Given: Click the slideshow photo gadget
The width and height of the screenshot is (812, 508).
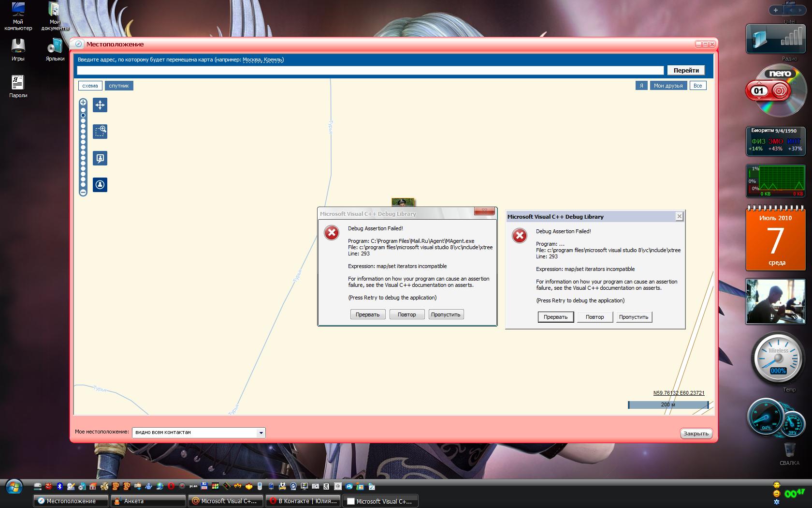Looking at the screenshot, I should [x=775, y=301].
